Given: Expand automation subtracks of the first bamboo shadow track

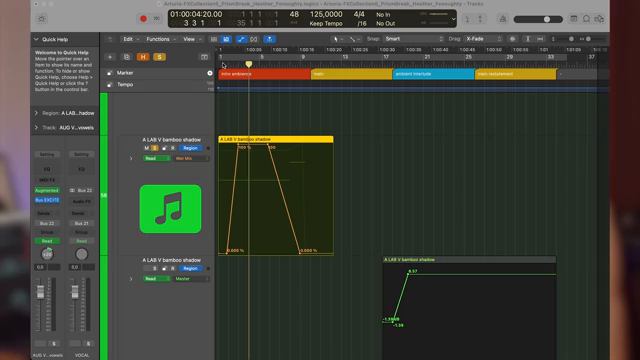Looking at the screenshot, I should coord(131,158).
